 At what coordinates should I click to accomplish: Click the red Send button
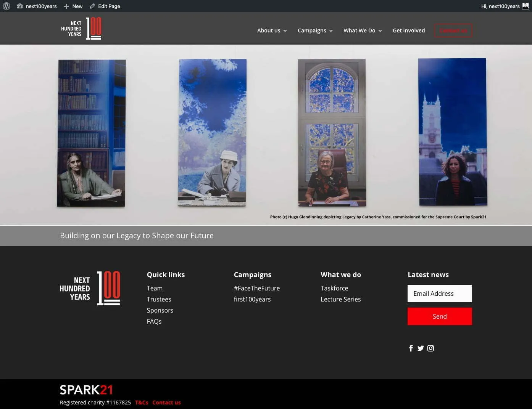coord(440,316)
